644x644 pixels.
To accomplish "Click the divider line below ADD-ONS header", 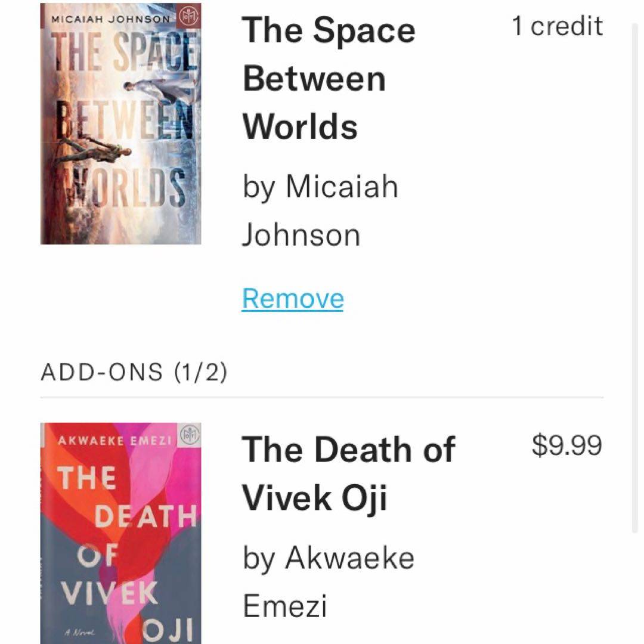I will [322, 397].
